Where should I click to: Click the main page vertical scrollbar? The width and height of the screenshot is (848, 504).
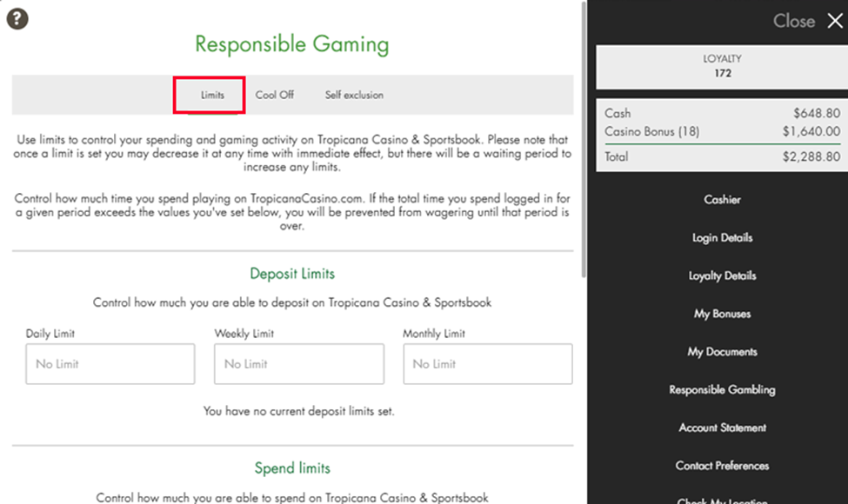coord(584,141)
